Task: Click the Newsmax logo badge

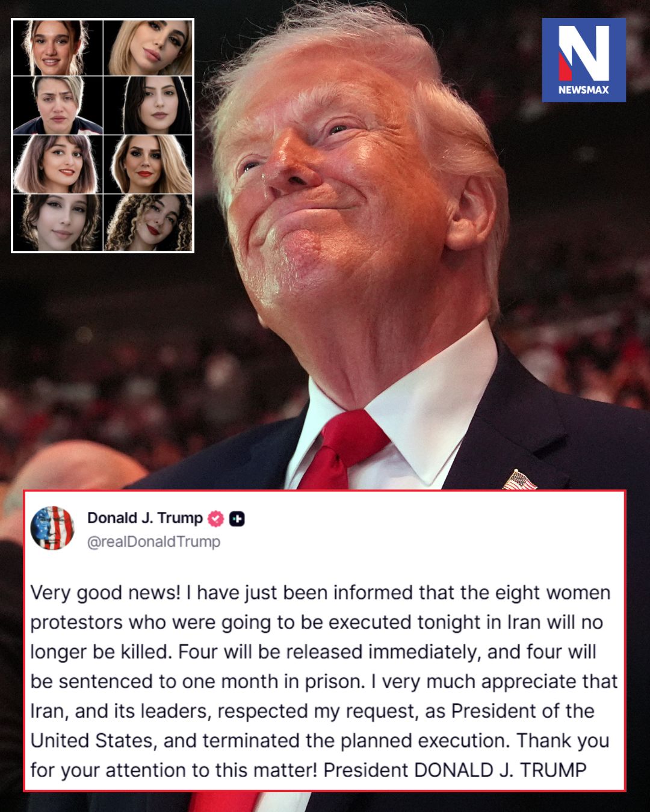Action: tap(584, 60)
